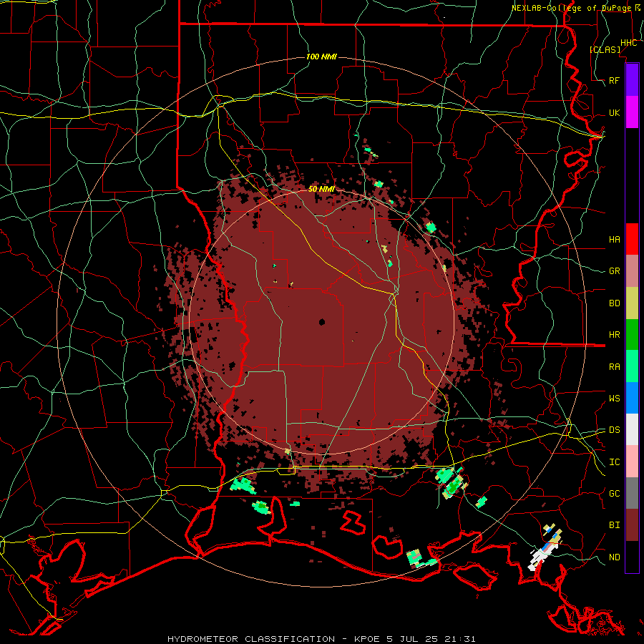Select the IC light pink legend swatch
The height and width of the screenshot is (644, 644).
[x=632, y=462]
